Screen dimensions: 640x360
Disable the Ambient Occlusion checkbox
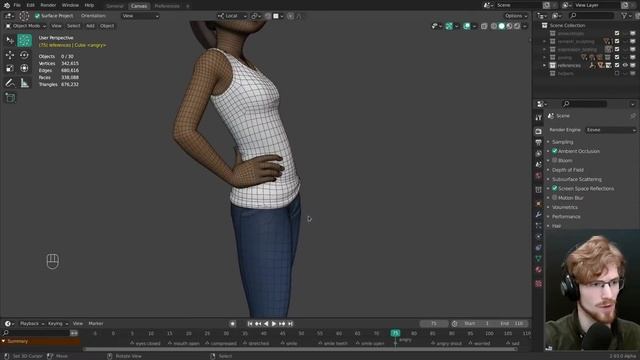point(555,151)
